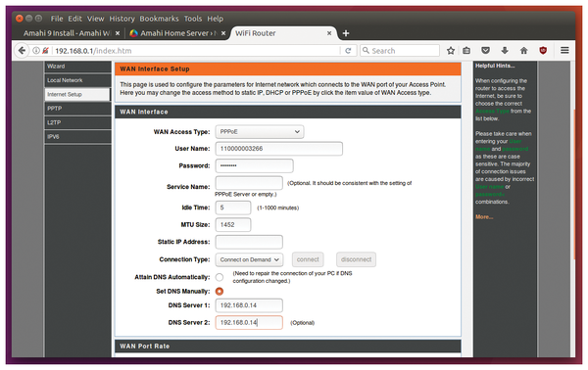Click the WAN Port Rate section header

click(x=288, y=347)
